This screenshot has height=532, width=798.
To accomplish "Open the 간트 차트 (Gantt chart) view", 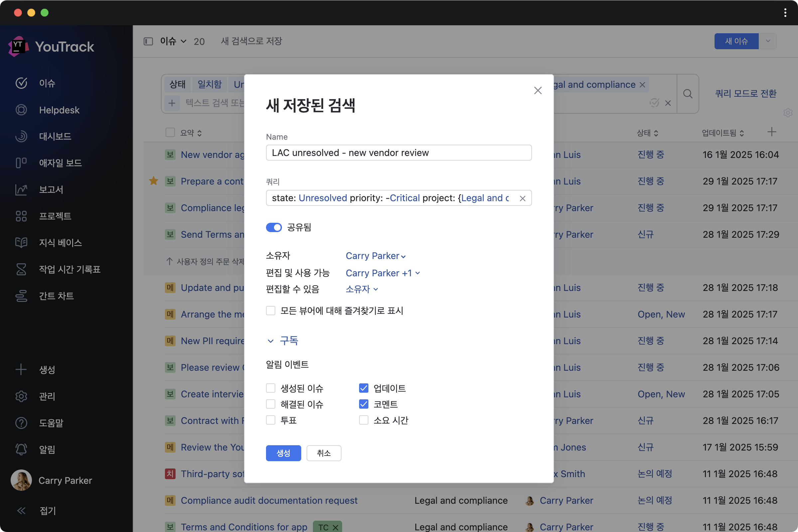I will click(56, 296).
